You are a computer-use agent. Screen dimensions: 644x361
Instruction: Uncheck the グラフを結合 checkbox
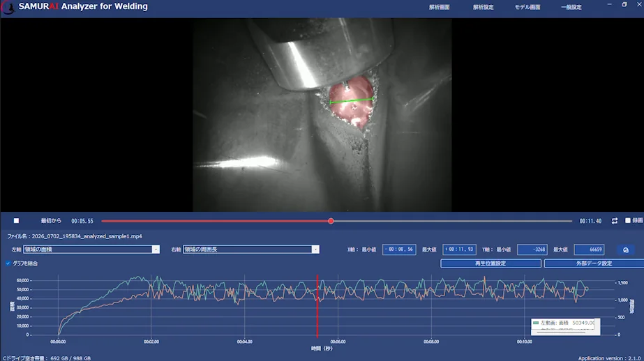[8, 263]
